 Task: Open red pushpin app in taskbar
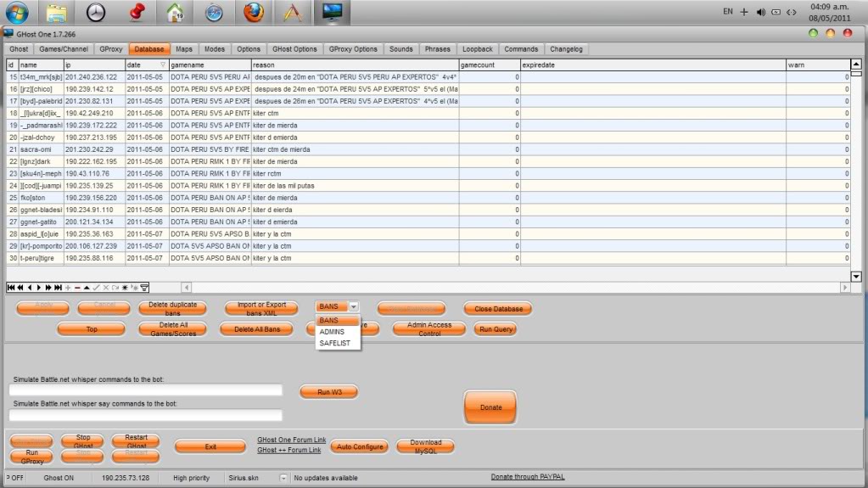136,12
